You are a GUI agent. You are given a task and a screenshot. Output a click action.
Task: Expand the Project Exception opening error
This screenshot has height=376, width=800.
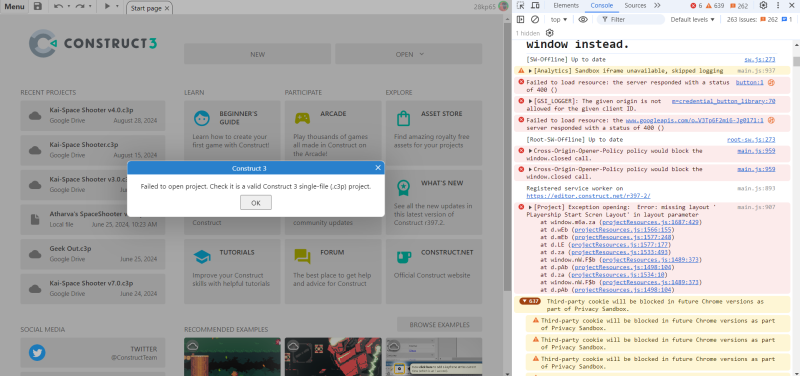tap(531, 208)
